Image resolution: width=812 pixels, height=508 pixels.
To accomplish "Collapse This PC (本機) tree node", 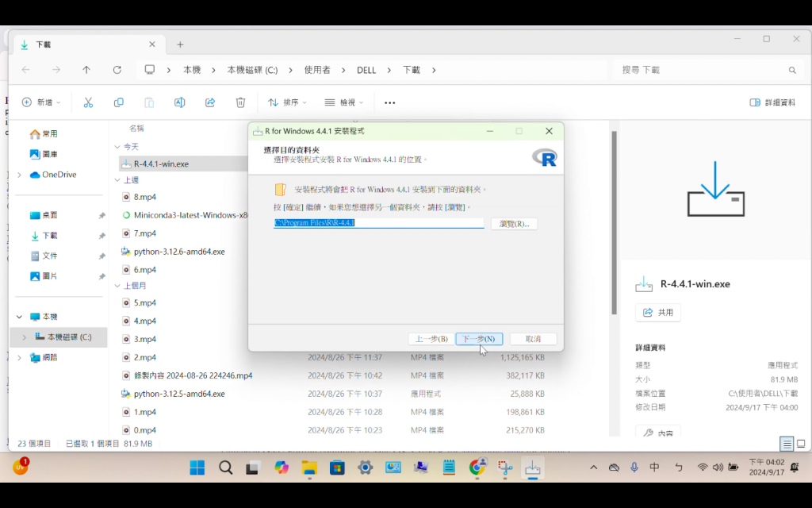I will [19, 317].
